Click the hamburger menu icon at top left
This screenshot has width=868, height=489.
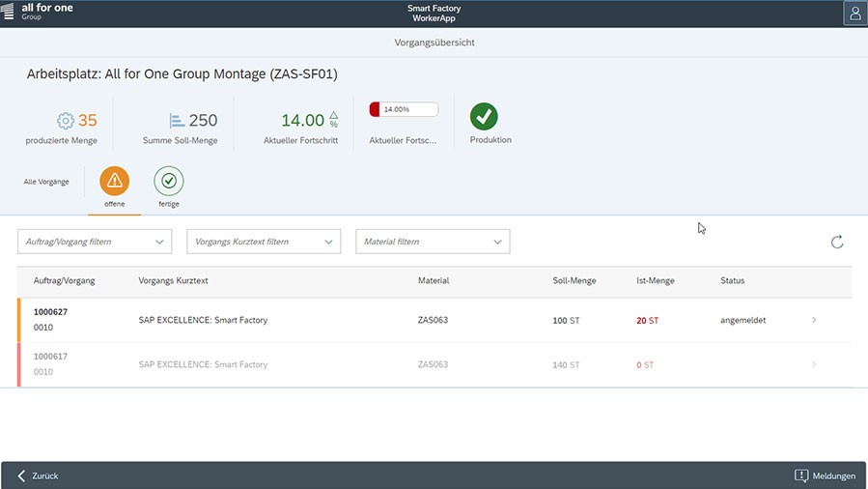(x=9, y=12)
